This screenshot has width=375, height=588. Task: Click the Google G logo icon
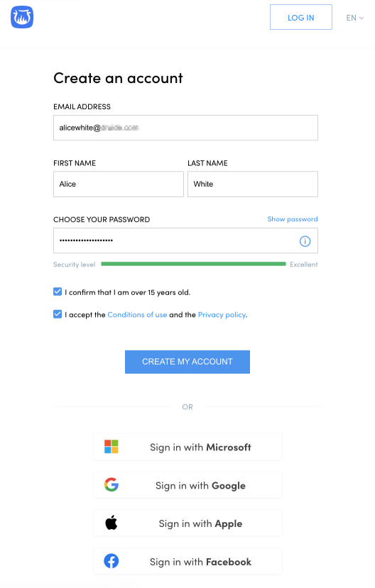point(112,484)
